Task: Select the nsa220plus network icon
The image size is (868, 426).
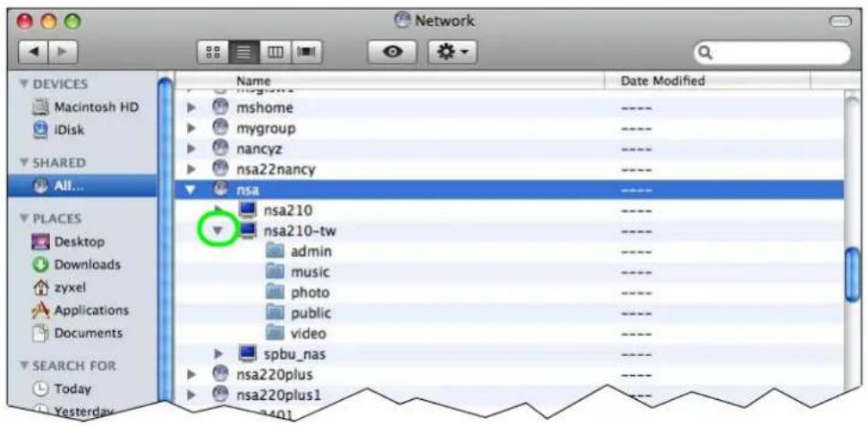Action: (x=220, y=374)
